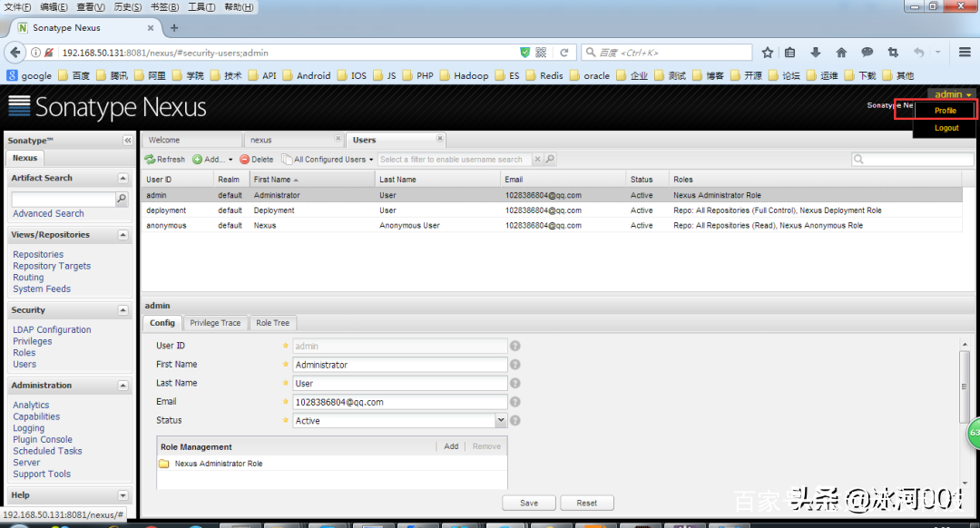Close the Users tab
The image size is (980, 528).
(440, 138)
